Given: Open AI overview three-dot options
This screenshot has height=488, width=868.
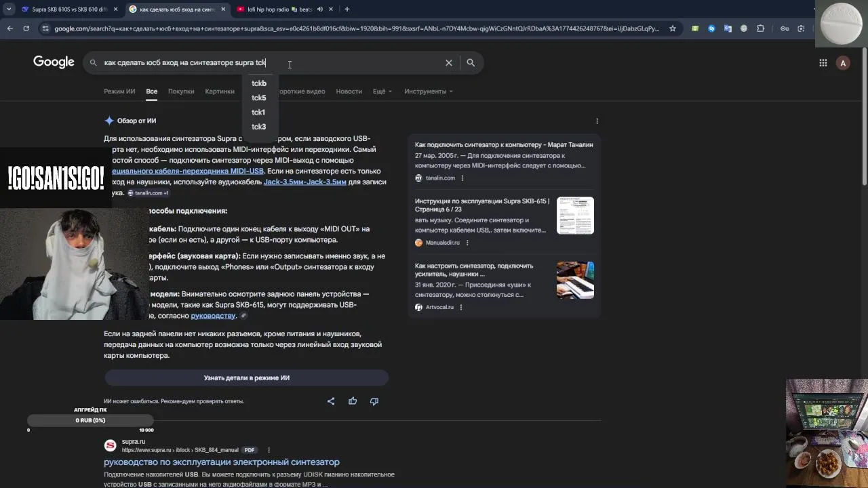Looking at the screenshot, I should click(x=597, y=121).
